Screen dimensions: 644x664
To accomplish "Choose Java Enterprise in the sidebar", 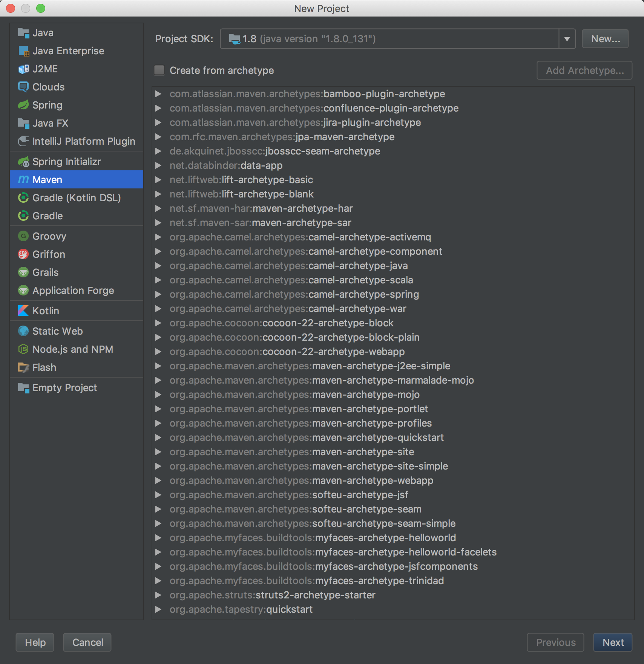I will (x=68, y=51).
